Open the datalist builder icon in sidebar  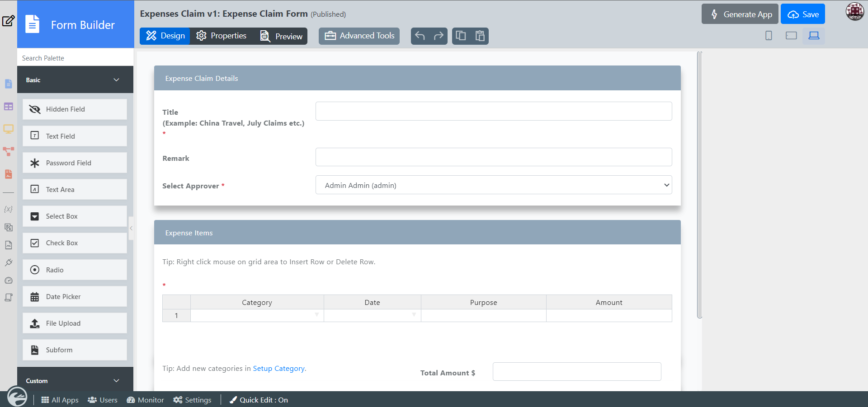point(8,107)
